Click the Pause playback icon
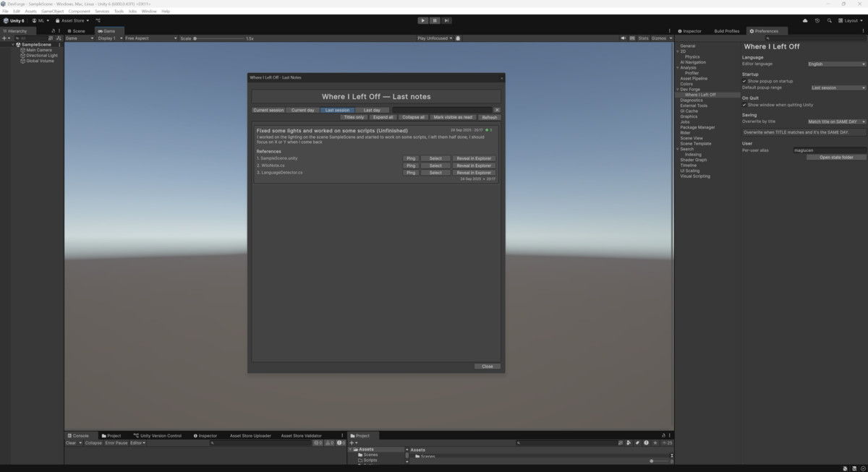 (x=435, y=20)
